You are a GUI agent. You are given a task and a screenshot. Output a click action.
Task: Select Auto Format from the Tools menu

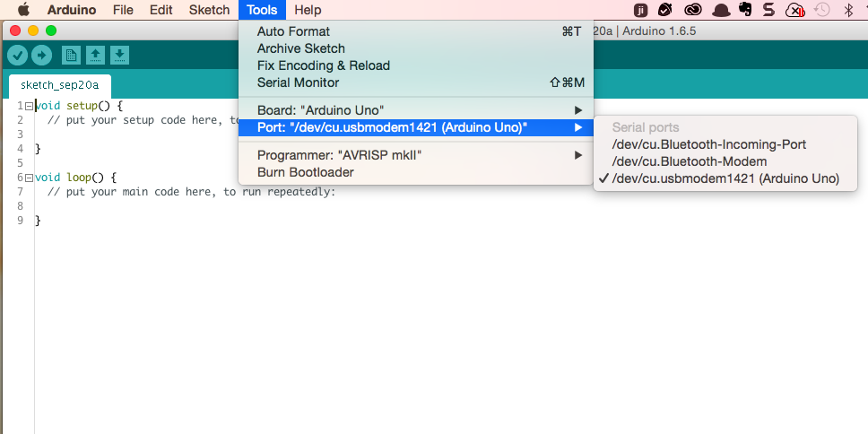coord(416,31)
